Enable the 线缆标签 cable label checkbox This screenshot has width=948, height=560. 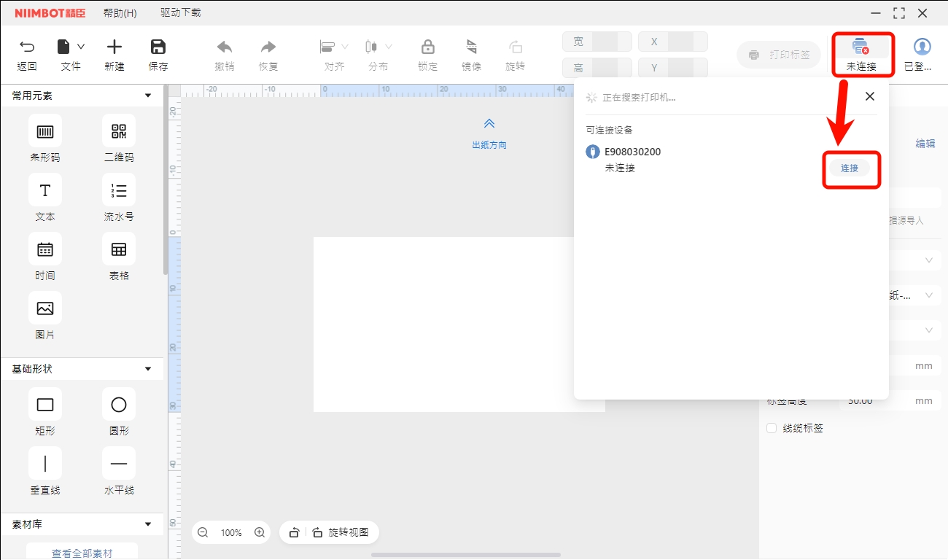(x=772, y=428)
